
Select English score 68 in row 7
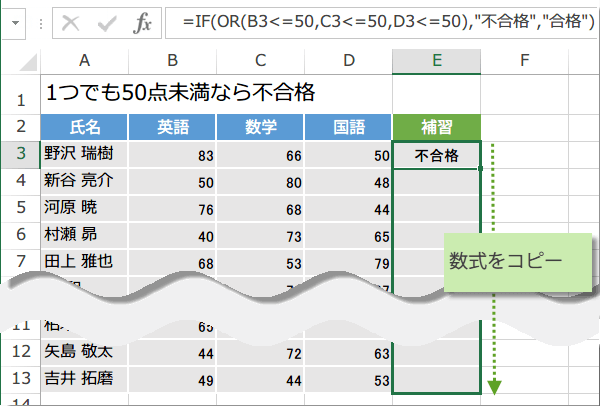(172, 262)
